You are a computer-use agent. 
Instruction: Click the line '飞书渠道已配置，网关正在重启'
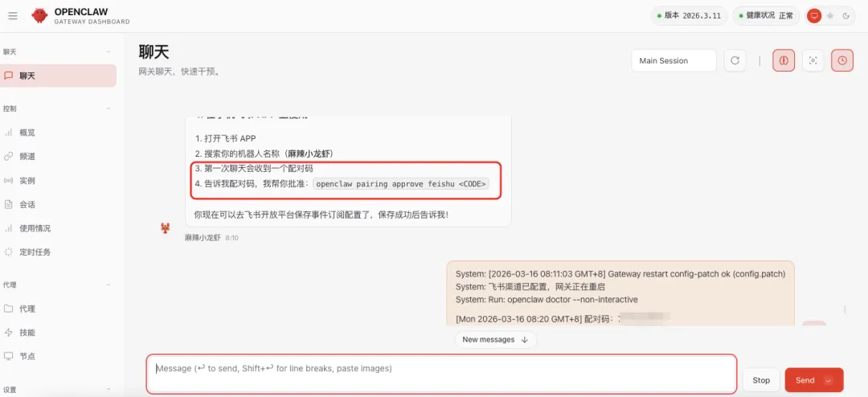(x=530, y=287)
